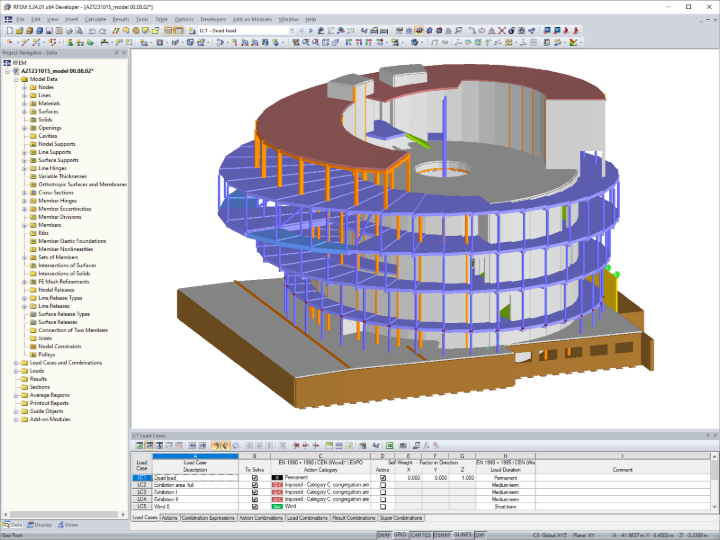Click the fx formula icon in table toolbar
The height and width of the screenshot is (540, 720).
point(426,445)
